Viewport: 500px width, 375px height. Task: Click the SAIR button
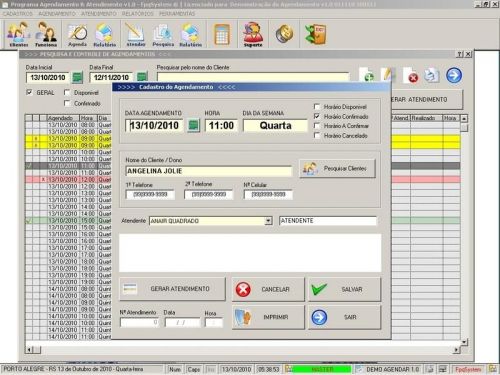(344, 317)
